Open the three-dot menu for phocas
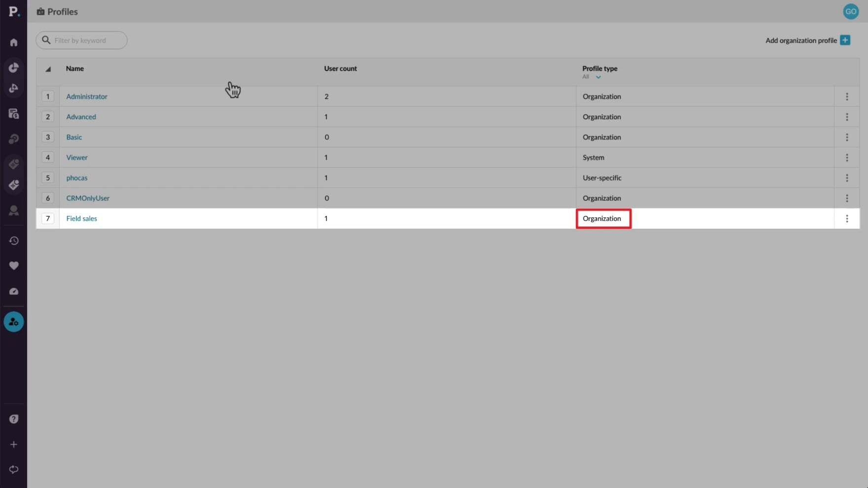The height and width of the screenshot is (488, 868). [847, 178]
